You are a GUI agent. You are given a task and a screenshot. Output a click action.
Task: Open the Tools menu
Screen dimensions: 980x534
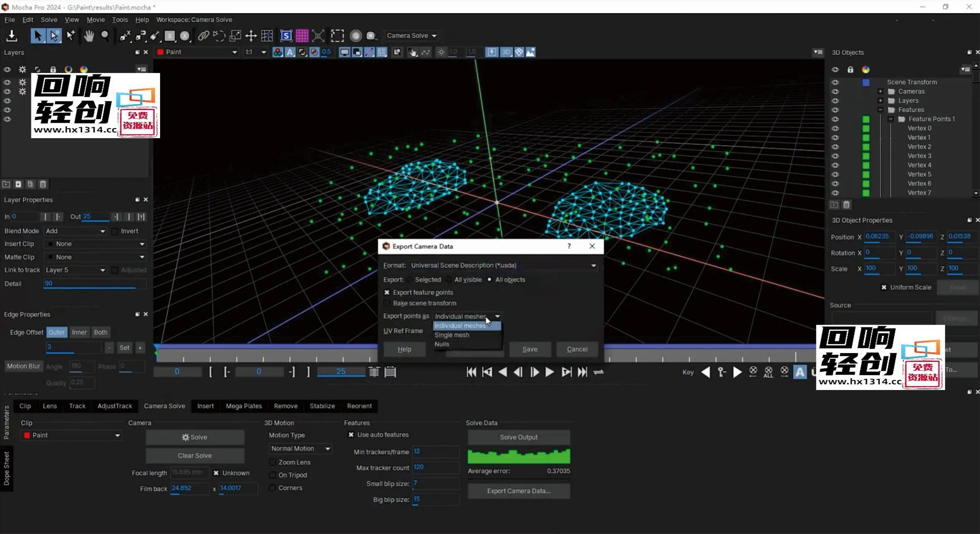(x=119, y=20)
